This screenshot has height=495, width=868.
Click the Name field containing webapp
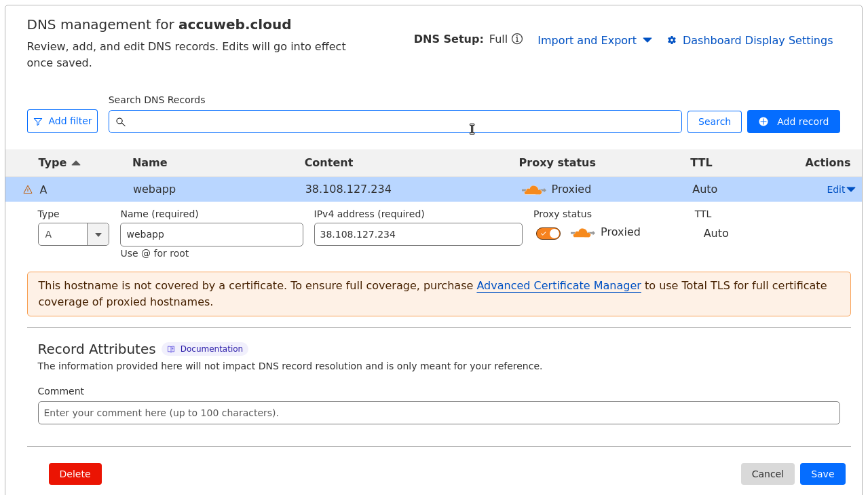coord(212,234)
